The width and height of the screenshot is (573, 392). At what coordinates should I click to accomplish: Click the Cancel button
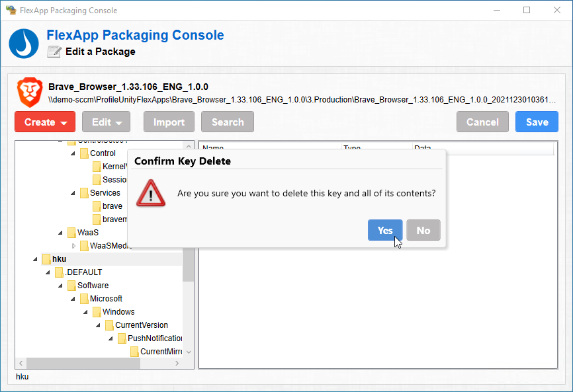tap(482, 122)
